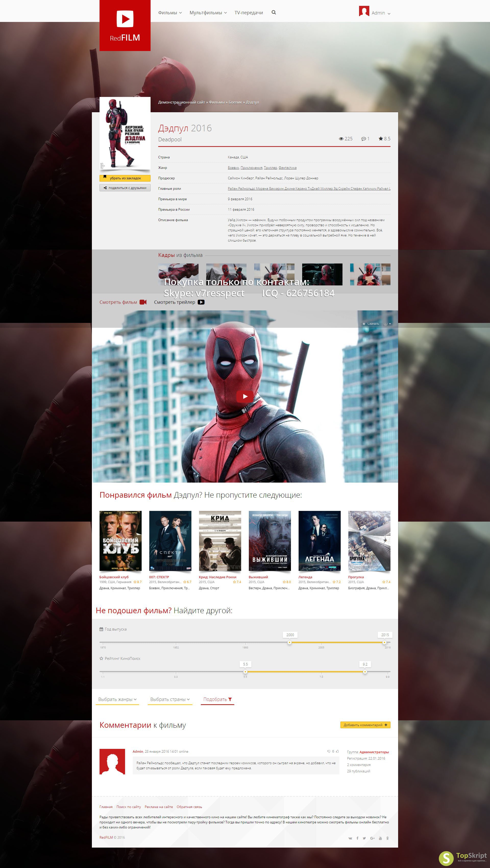Click the right rating handle at 9.2
490x868 pixels.
click(x=365, y=672)
